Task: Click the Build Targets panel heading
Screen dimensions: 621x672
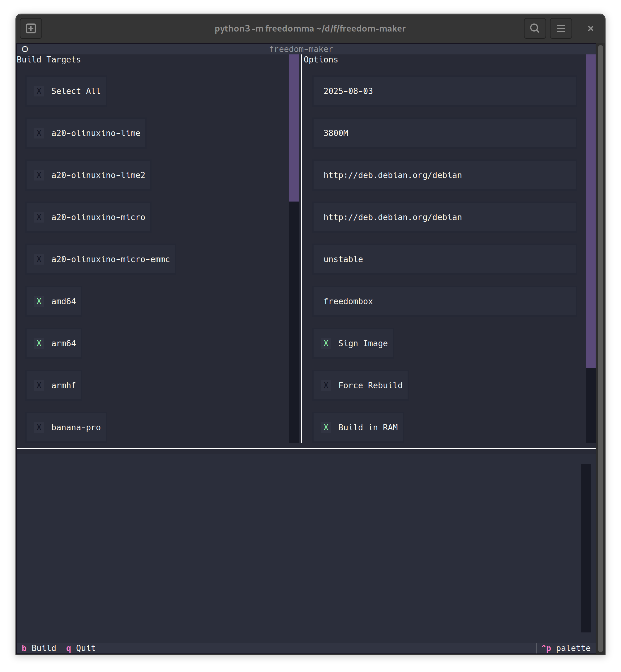Action: (49, 60)
